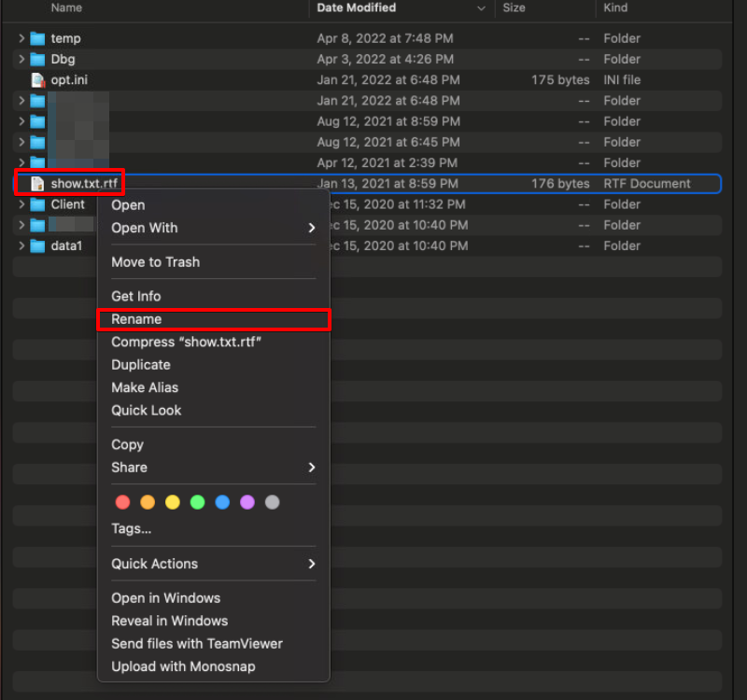Sort files by the Size column header
This screenshot has height=700, width=747.
click(x=514, y=7)
